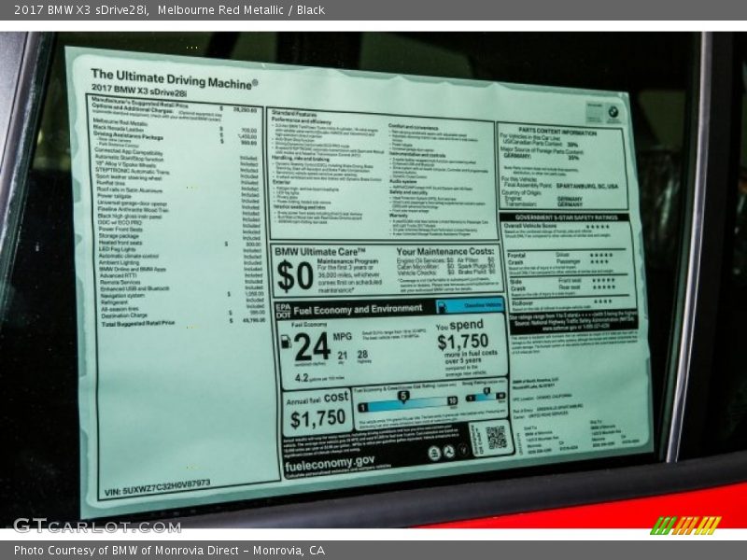Click 'SPARTANBURG, SC, USA' assembly point
The height and width of the screenshot is (560, 747).
(587, 185)
